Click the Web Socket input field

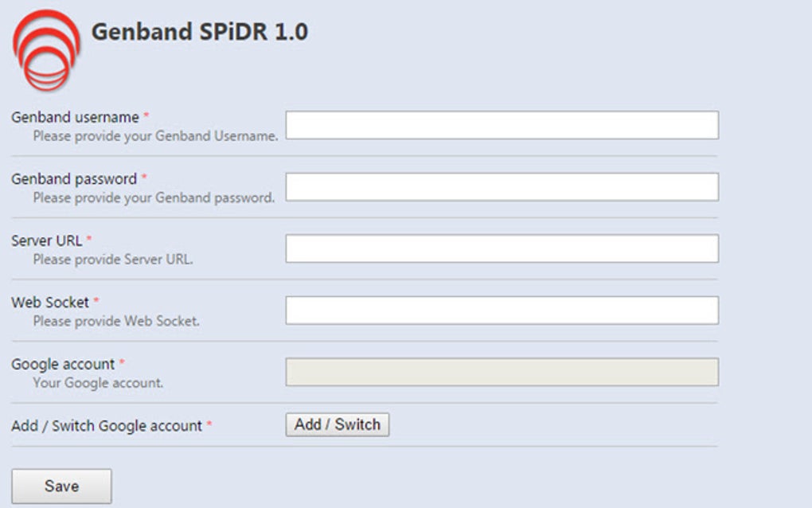click(x=502, y=309)
